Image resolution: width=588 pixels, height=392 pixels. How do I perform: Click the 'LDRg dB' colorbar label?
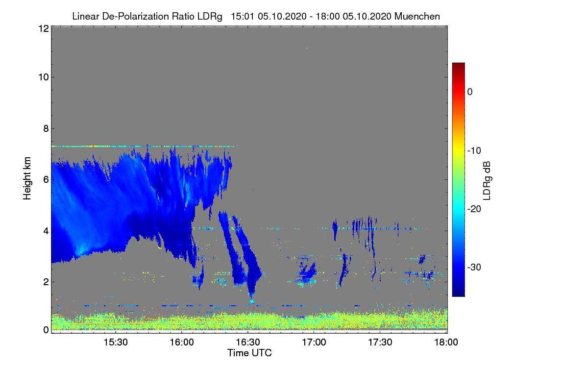(487, 181)
